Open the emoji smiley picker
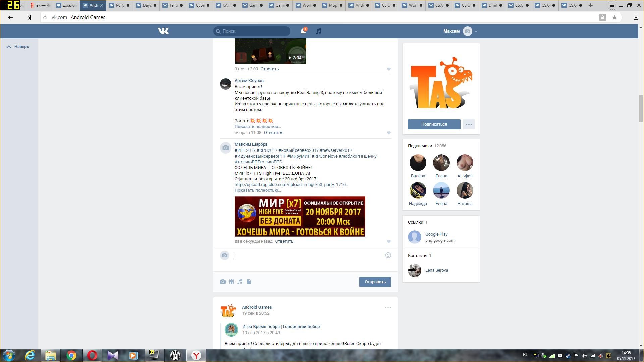 [x=388, y=255]
